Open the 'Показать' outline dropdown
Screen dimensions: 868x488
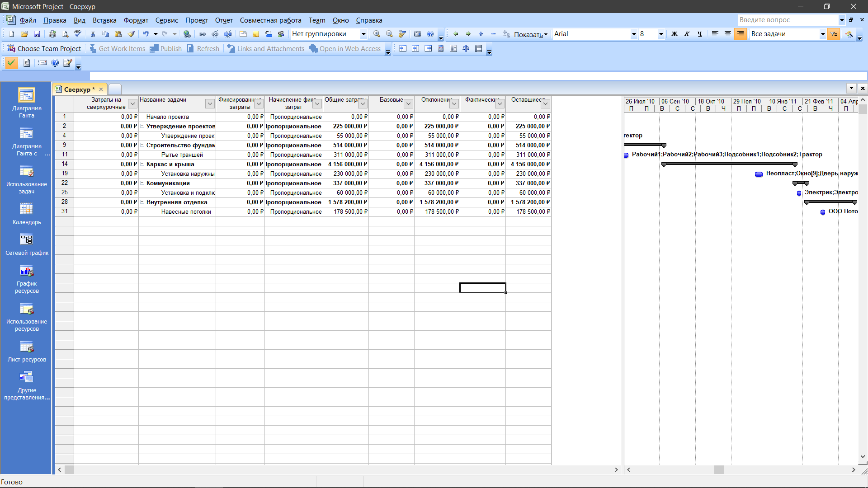(x=531, y=34)
